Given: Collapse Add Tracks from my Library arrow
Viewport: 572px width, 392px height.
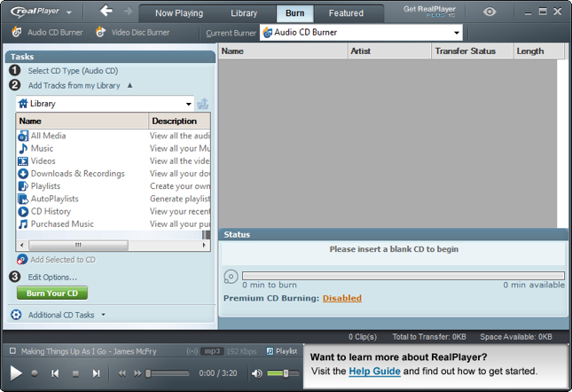Looking at the screenshot, I should (129, 85).
